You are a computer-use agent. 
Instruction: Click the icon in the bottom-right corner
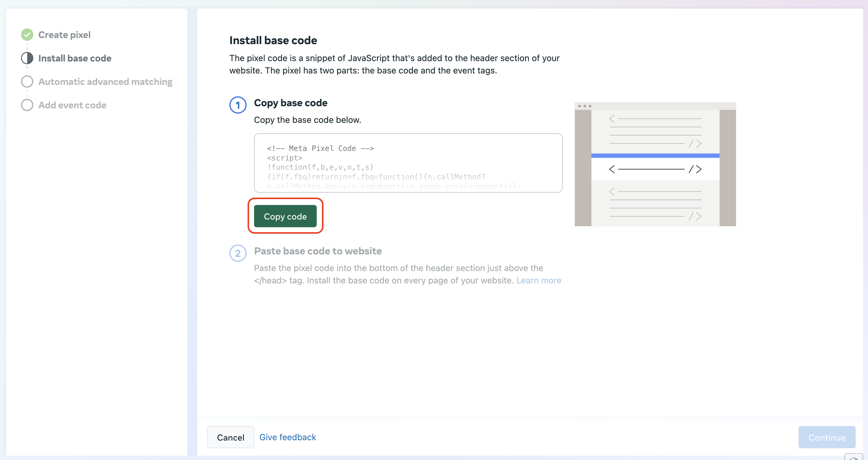point(854,457)
